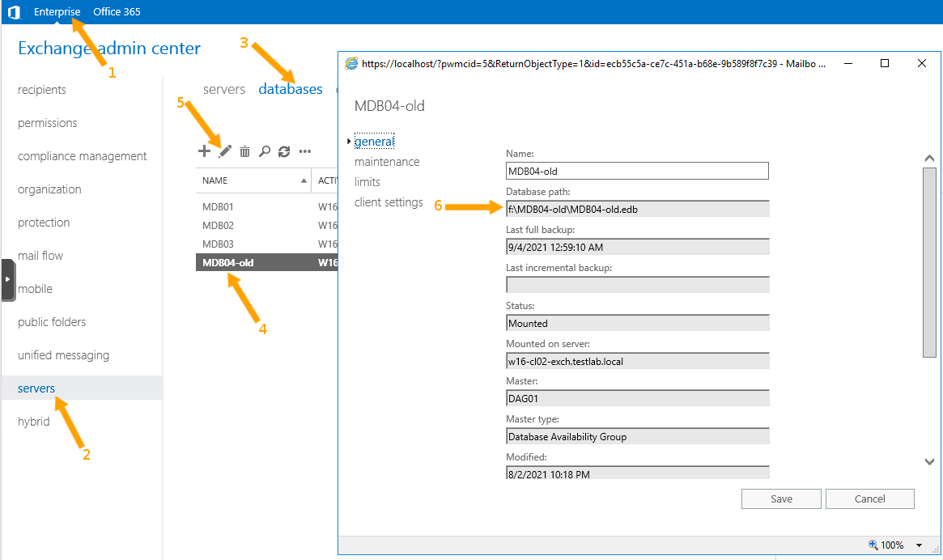Refresh the database list
This screenshot has width=943, height=560.
(x=284, y=151)
